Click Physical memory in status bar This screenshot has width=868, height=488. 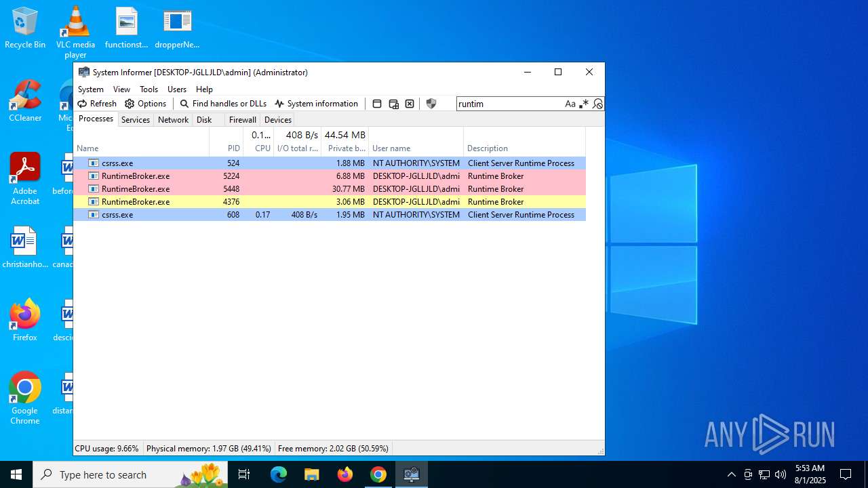[209, 449]
